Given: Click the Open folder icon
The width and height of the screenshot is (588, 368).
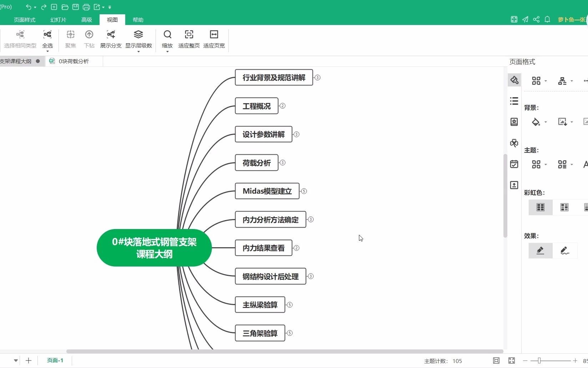Looking at the screenshot, I should [x=65, y=7].
